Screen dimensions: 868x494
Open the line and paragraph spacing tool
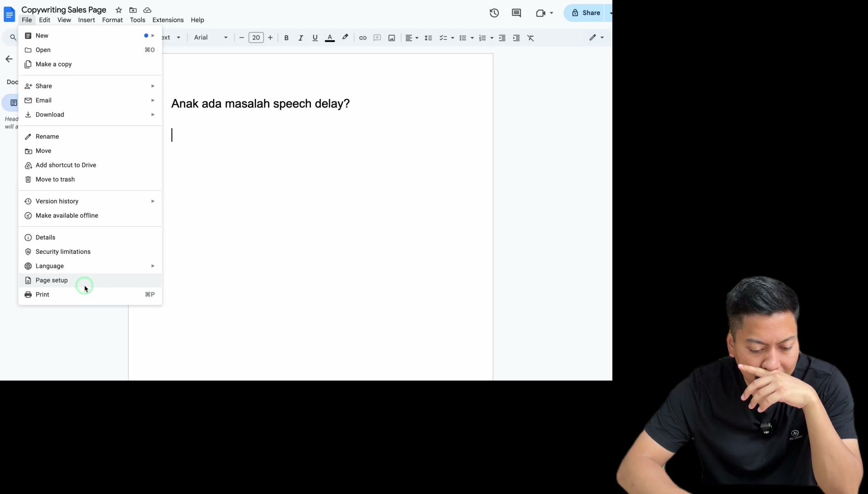(x=428, y=38)
